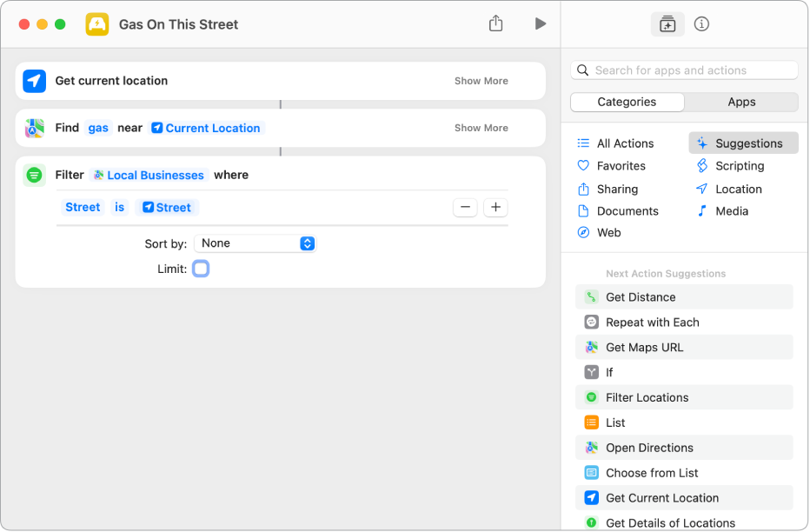Enable the Limit checkbox
Image resolution: width=810 pixels, height=532 pixels.
(201, 269)
